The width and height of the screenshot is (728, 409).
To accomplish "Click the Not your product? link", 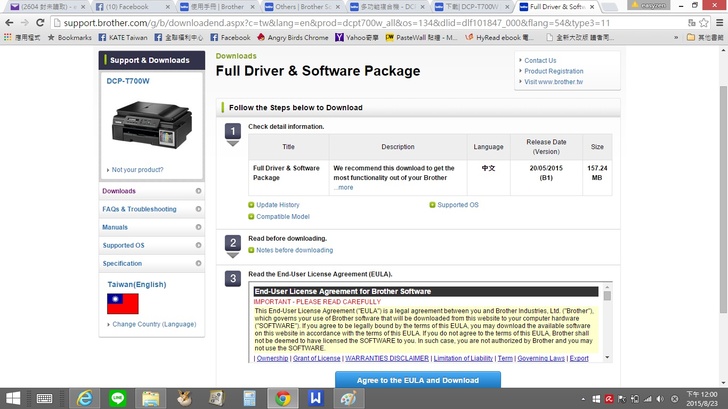I will (137, 170).
